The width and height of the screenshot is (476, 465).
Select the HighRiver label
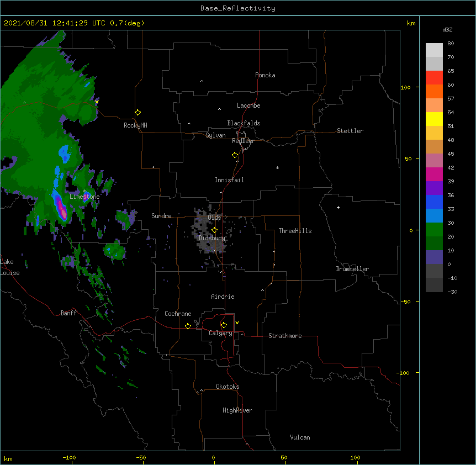coord(237,410)
